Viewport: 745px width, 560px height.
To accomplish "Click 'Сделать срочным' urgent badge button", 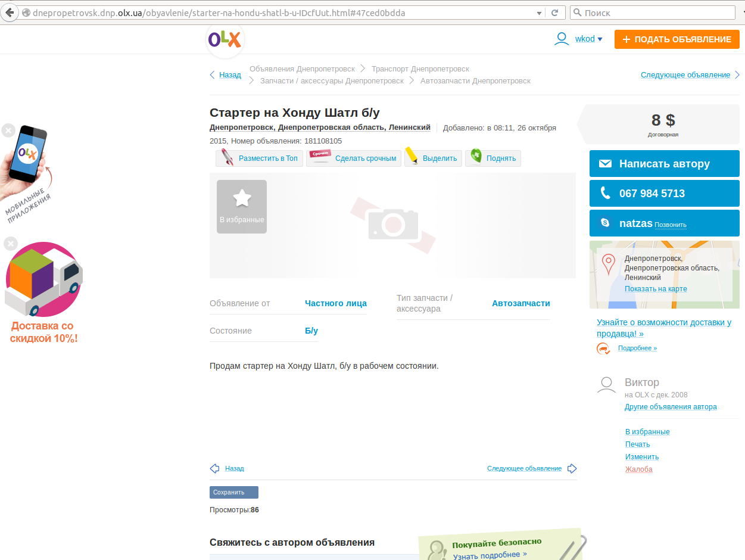I will pyautogui.click(x=354, y=158).
